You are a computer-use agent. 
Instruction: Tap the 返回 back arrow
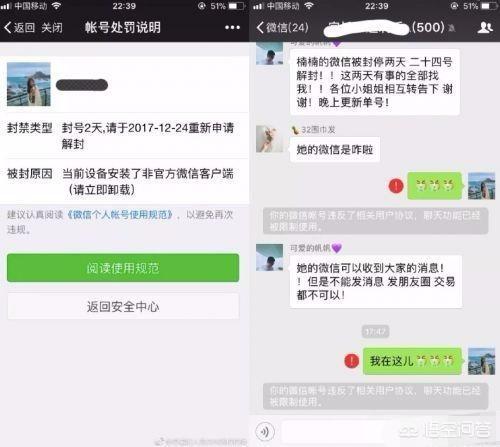click(19, 27)
